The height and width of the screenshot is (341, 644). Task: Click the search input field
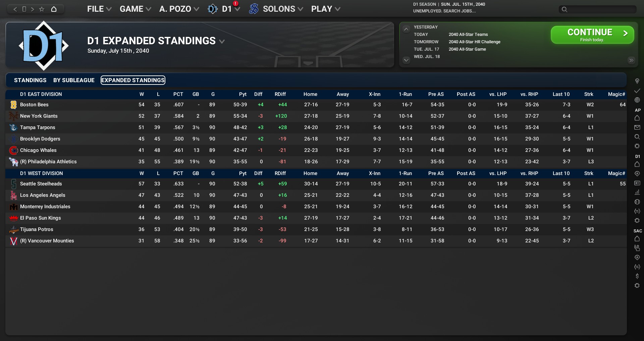tap(600, 9)
